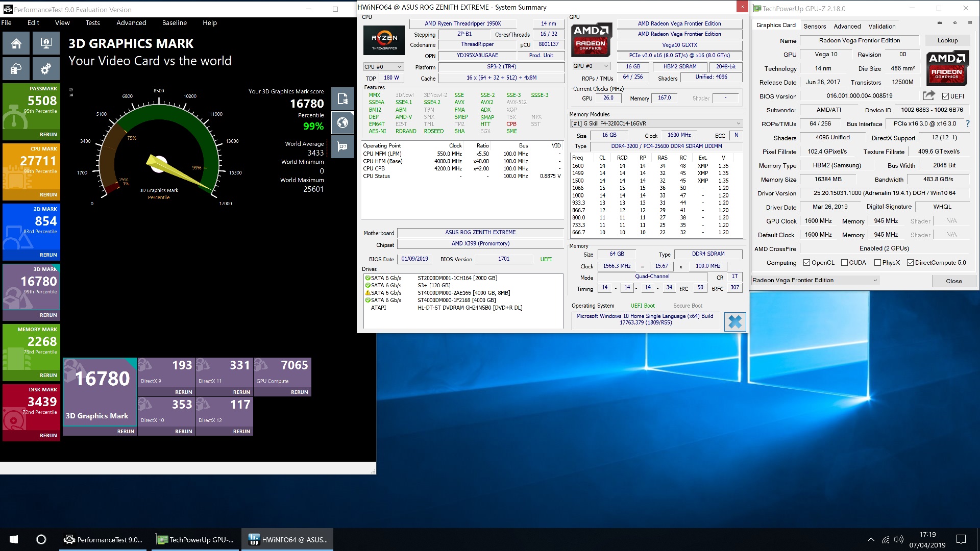Rerun the Memory Mark test
This screenshot has height=551, width=980.
[x=48, y=375]
